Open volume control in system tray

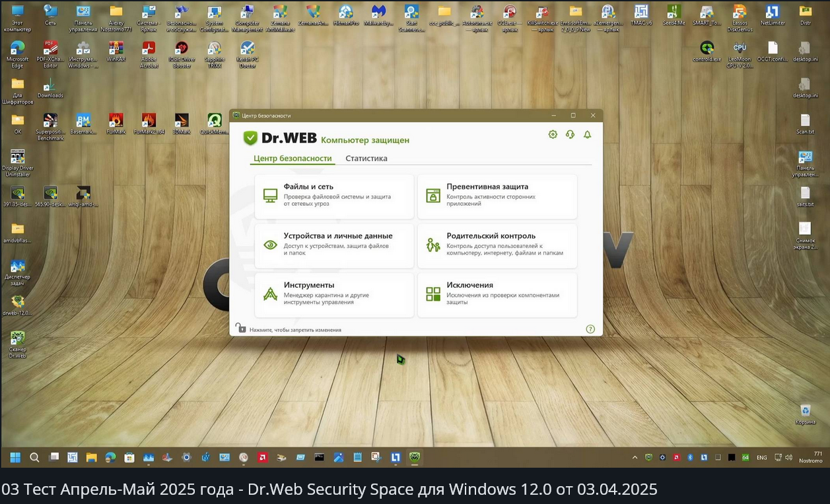[788, 457]
